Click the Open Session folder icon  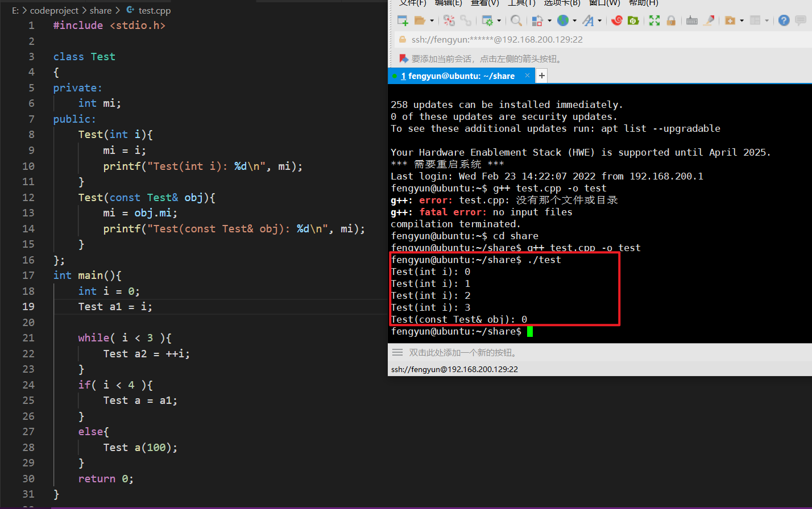pos(420,20)
